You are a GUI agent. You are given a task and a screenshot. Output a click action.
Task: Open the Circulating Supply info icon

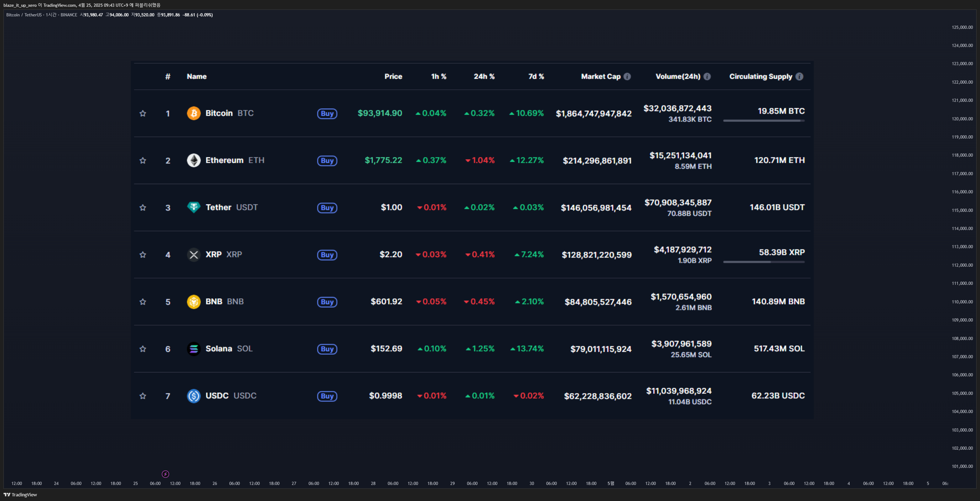(x=800, y=77)
